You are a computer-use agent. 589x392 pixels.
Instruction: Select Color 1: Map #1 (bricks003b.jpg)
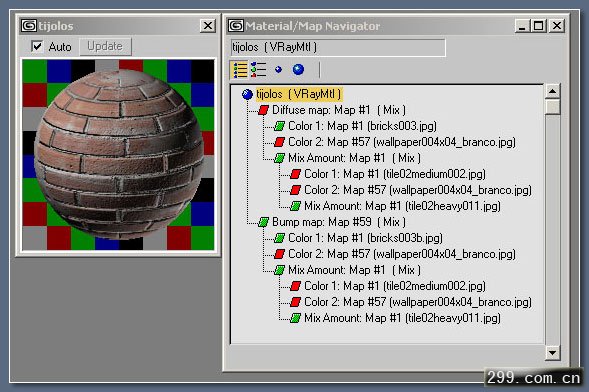coord(365,238)
